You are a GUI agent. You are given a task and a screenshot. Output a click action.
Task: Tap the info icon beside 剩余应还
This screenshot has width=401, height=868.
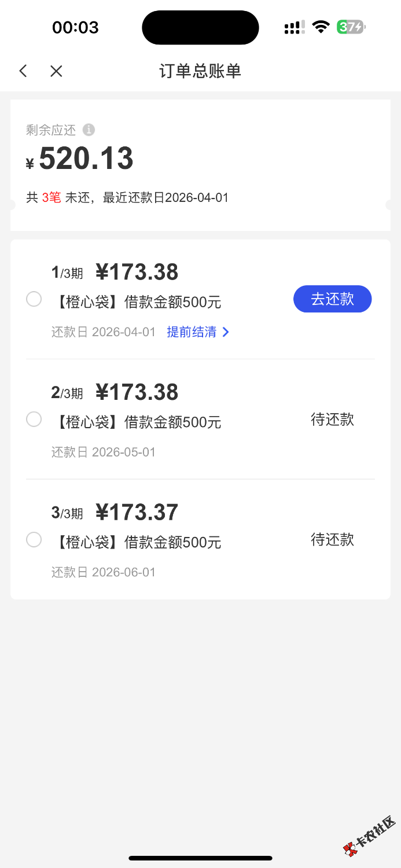[89, 130]
